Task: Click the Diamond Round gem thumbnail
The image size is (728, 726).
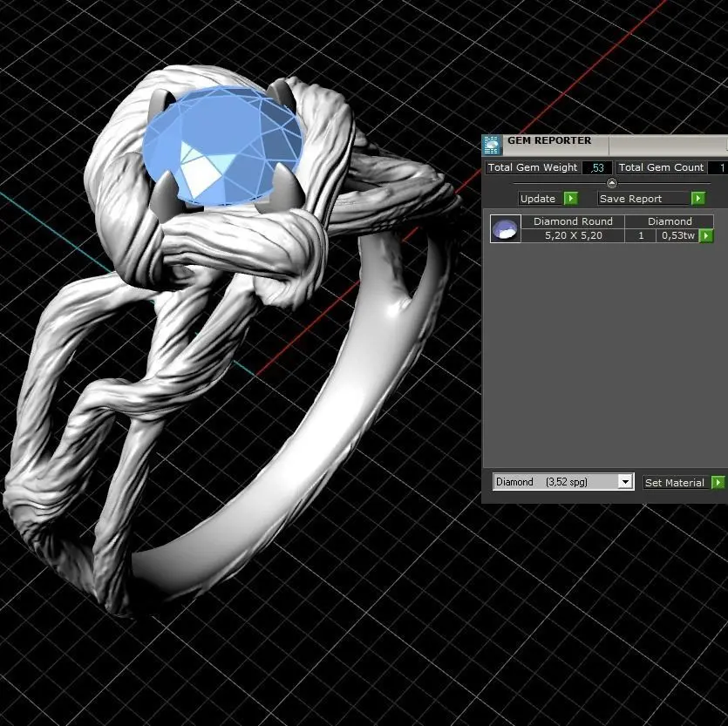Action: tap(505, 229)
